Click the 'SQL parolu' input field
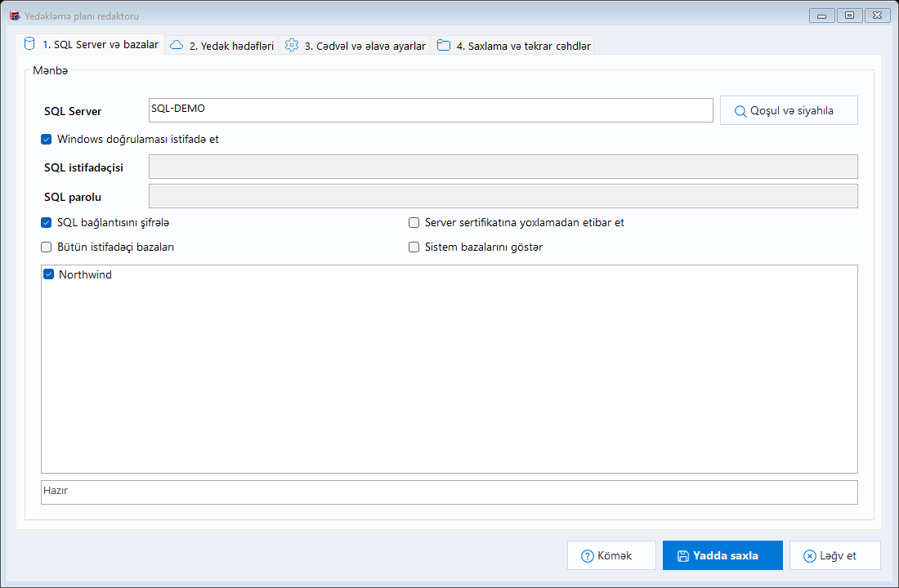The width and height of the screenshot is (899, 588). tap(503, 196)
